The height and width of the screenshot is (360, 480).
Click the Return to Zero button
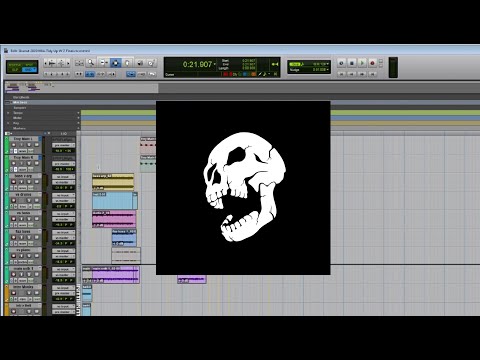[x=341, y=74]
